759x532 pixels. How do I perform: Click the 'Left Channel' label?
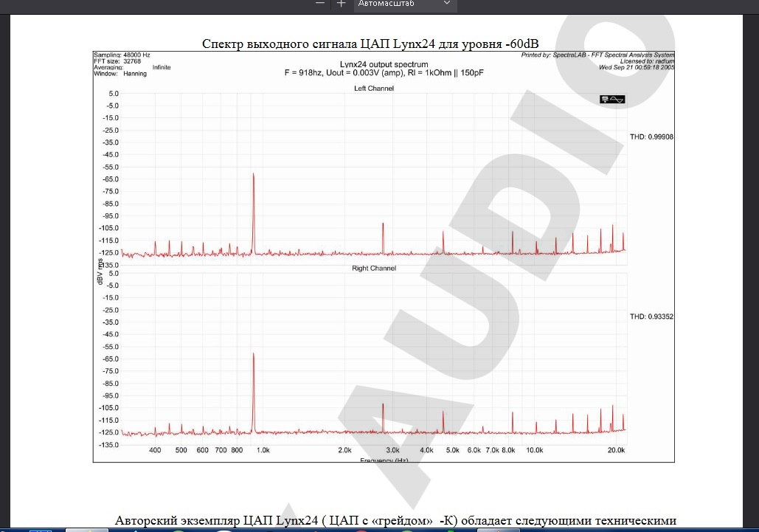tap(374, 89)
